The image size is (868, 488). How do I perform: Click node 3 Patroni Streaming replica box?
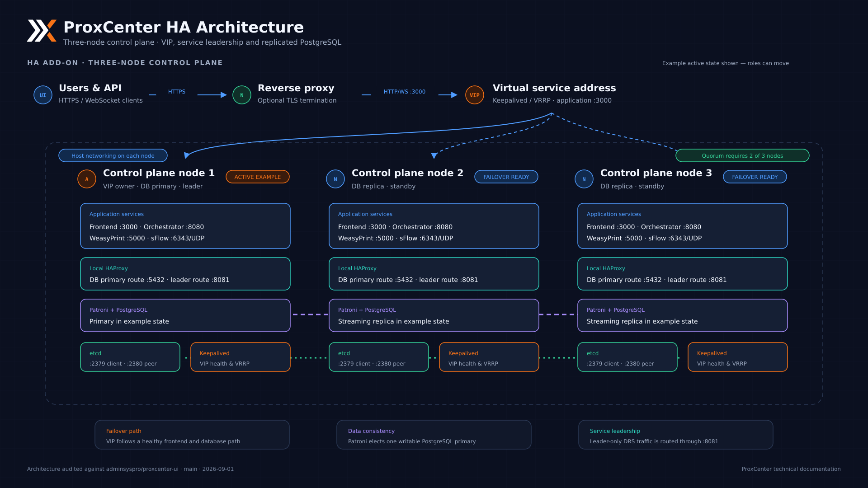(x=683, y=315)
